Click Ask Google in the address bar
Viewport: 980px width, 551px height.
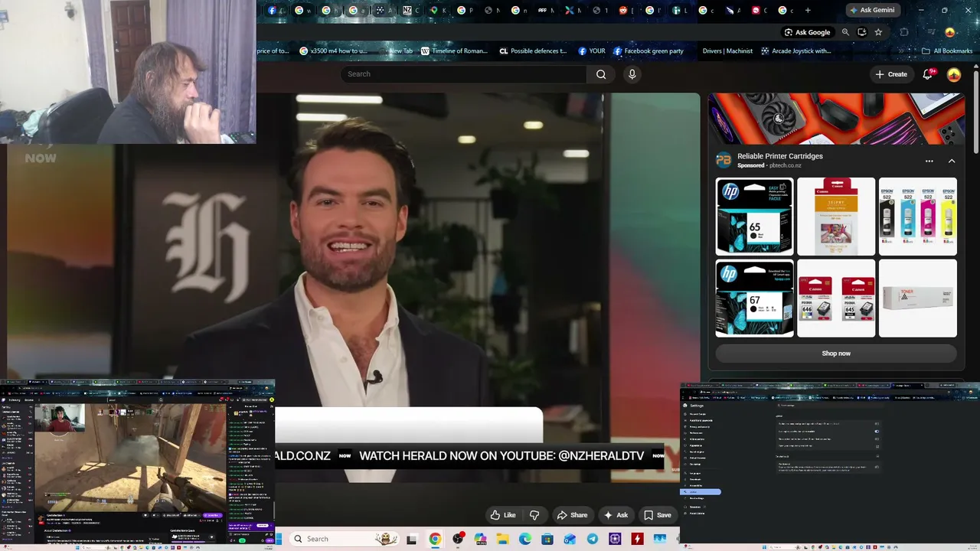(x=808, y=32)
